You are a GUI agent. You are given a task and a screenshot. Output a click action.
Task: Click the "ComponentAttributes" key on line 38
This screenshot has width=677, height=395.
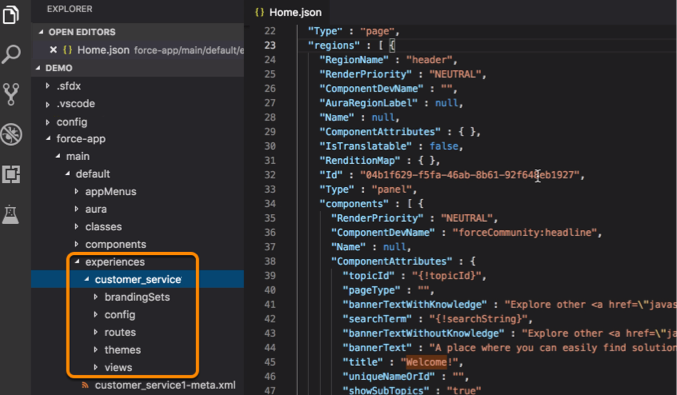pos(392,261)
